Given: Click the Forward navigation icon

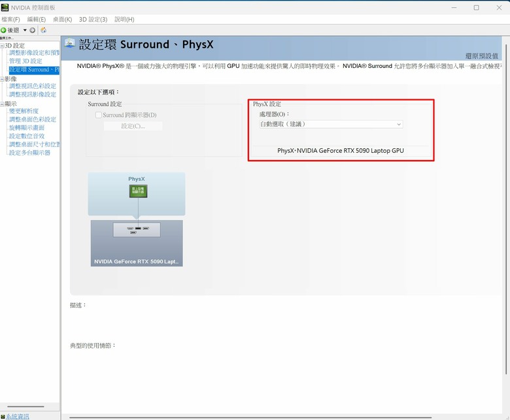Looking at the screenshot, I should point(32,30).
